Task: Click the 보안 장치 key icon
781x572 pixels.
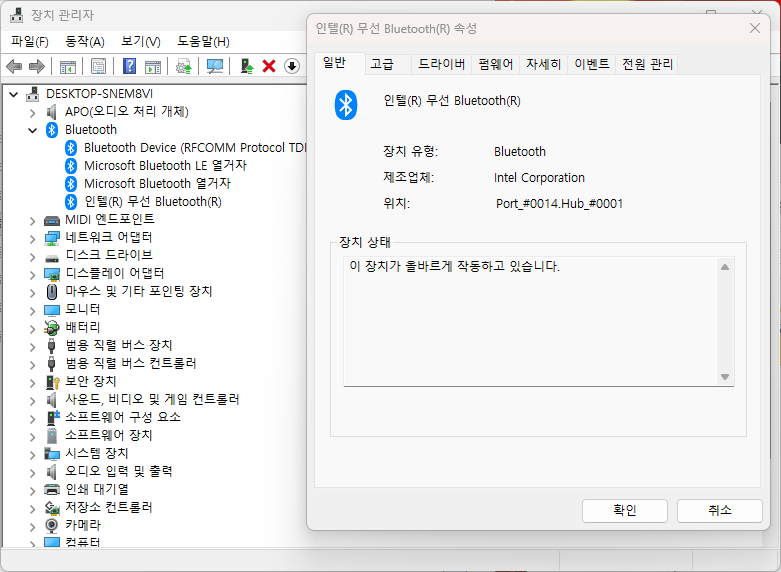Action: coord(52,382)
